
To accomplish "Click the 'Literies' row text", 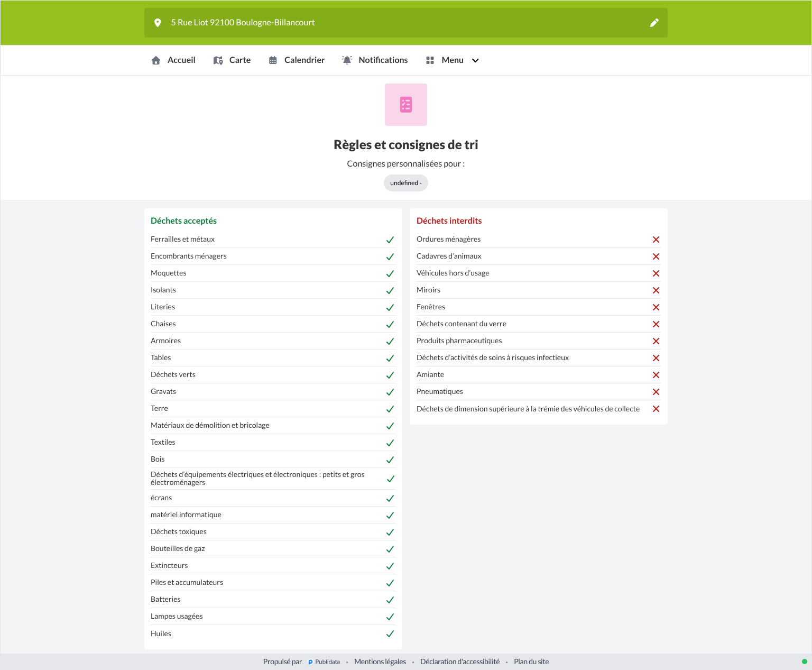I will click(163, 307).
